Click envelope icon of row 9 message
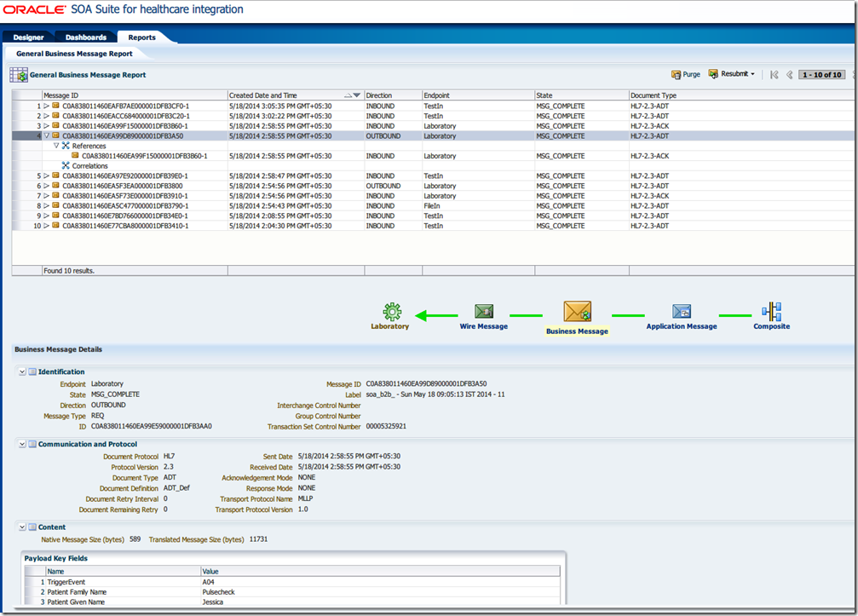This screenshot has width=858, height=616. pos(55,215)
